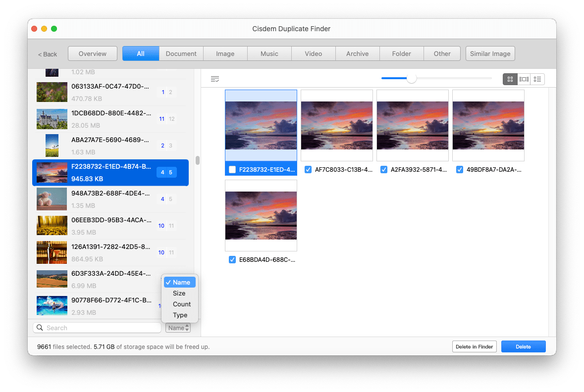Sort the list by Size

(179, 294)
